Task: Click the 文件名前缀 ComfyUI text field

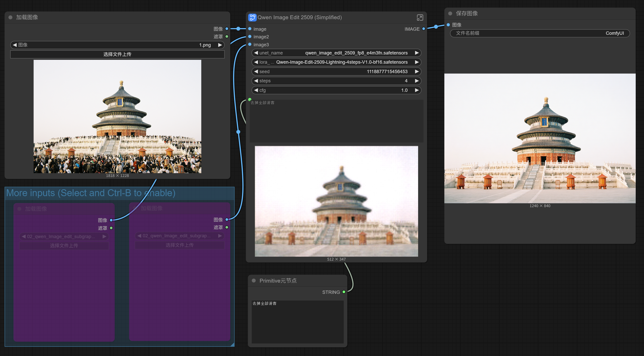Action: click(539, 33)
